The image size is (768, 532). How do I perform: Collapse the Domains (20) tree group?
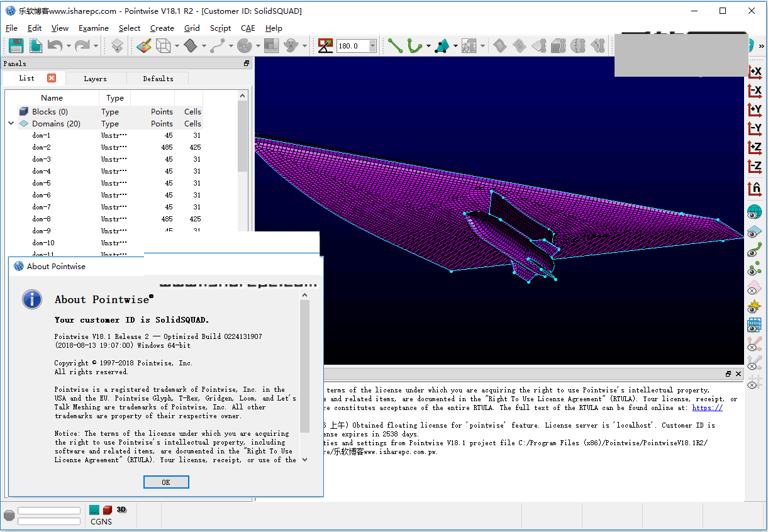tap(11, 124)
